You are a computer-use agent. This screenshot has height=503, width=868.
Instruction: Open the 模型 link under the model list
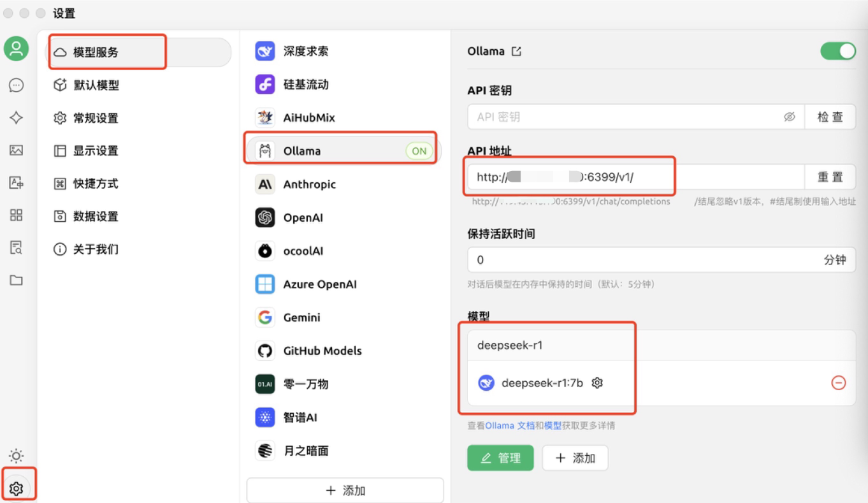(x=553, y=425)
